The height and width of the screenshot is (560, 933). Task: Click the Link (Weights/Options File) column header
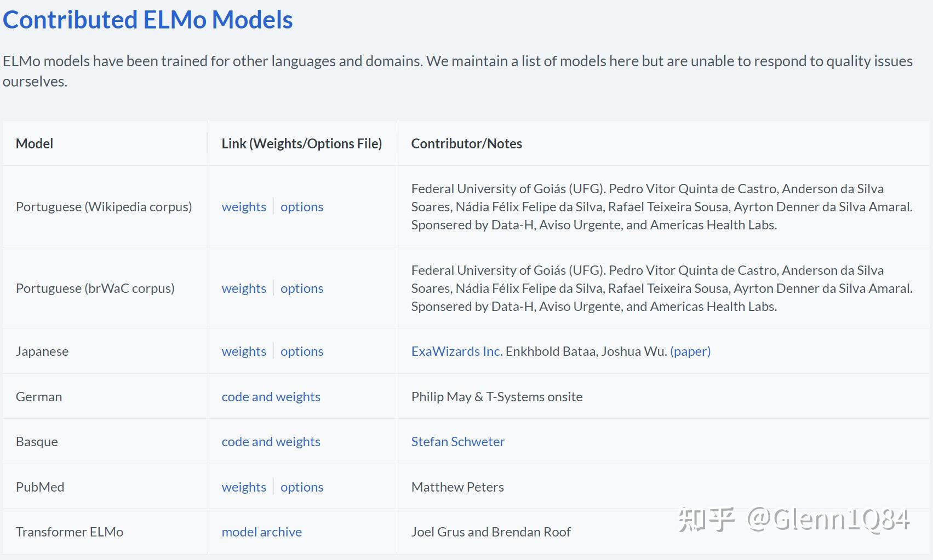coord(302,143)
